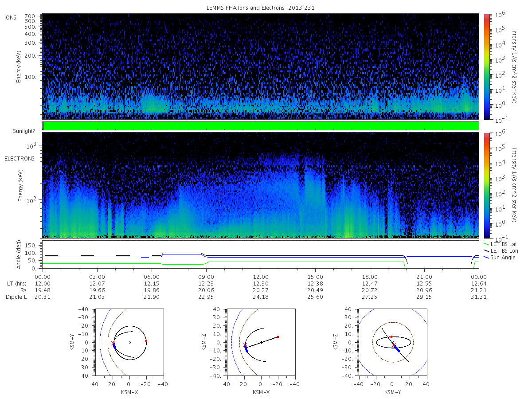Click the LET BS Lat legend text
This screenshot has width=532, height=399.
coord(503,244)
